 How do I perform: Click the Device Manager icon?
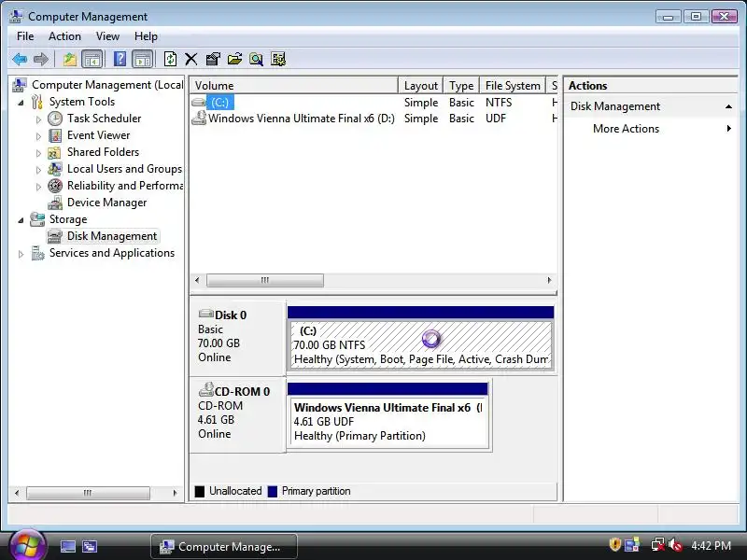click(55, 203)
